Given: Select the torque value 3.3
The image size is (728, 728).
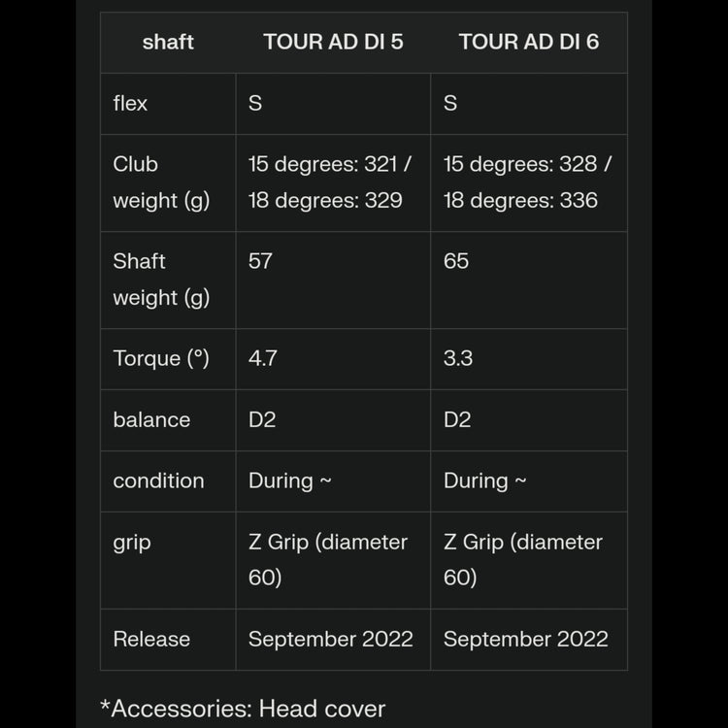Looking at the screenshot, I should pyautogui.click(x=458, y=358).
